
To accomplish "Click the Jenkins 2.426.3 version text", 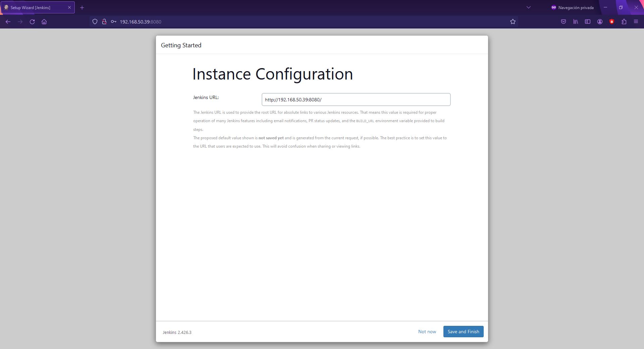I will 177,333.
